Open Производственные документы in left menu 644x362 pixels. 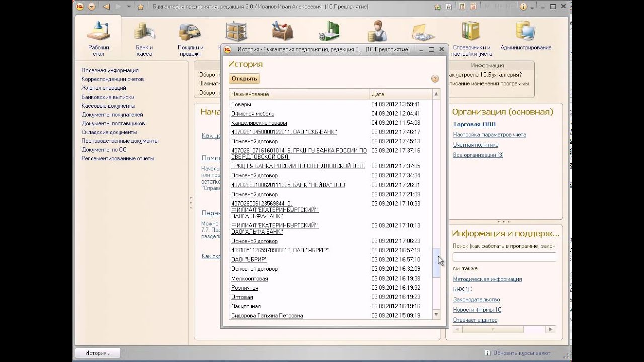click(x=120, y=141)
